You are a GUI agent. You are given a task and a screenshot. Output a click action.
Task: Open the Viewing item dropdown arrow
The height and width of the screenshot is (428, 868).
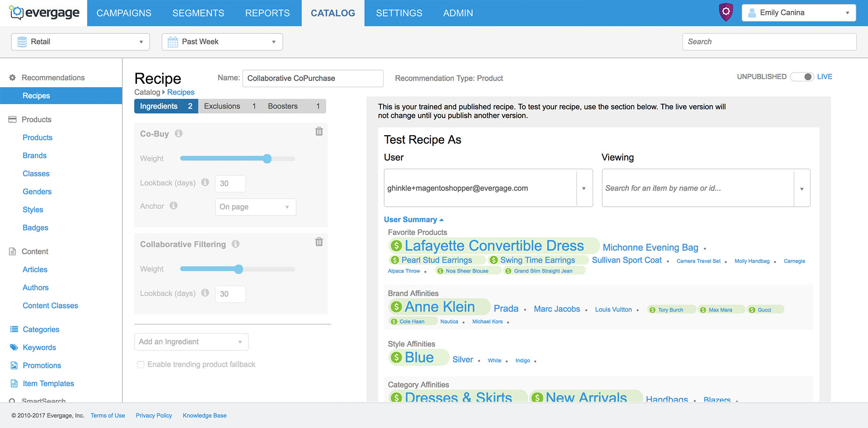click(x=802, y=188)
